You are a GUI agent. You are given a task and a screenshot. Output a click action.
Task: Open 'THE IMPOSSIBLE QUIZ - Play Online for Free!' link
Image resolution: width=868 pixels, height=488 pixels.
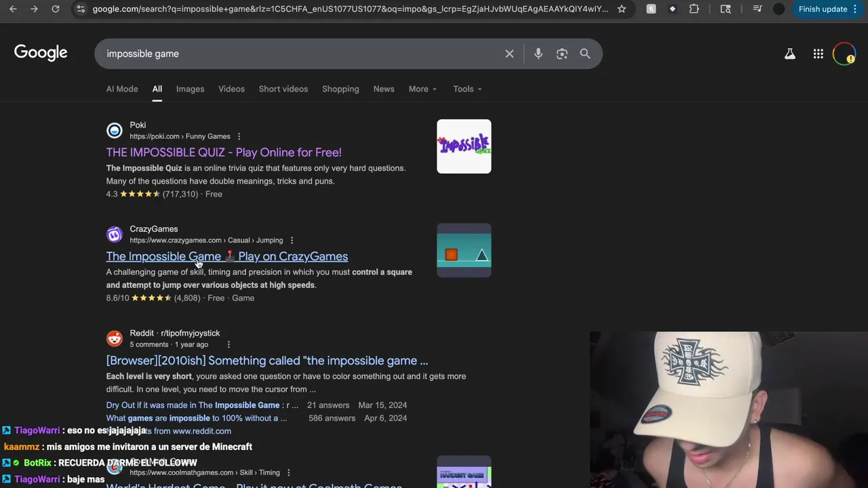(x=224, y=152)
